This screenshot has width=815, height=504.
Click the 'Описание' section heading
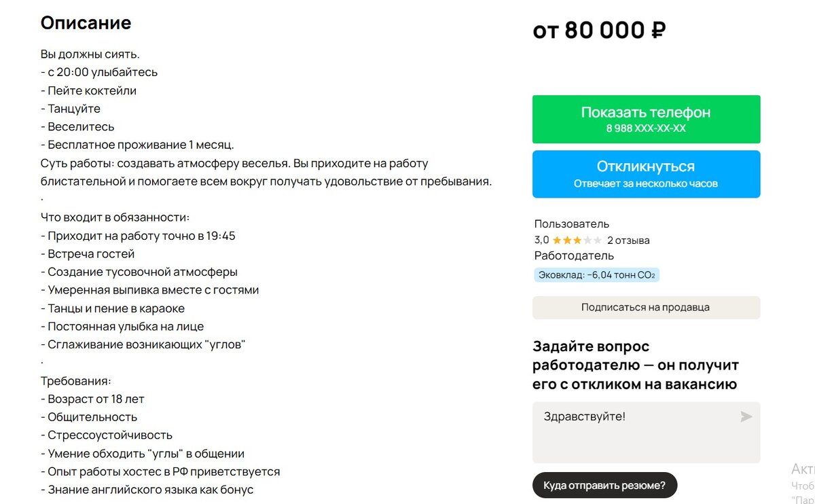(86, 22)
